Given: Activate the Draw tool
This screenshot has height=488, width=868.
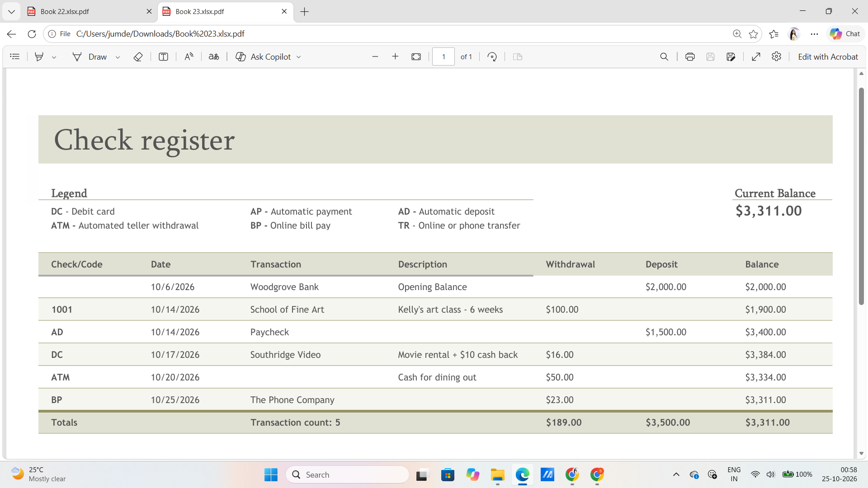Looking at the screenshot, I should click(x=90, y=56).
